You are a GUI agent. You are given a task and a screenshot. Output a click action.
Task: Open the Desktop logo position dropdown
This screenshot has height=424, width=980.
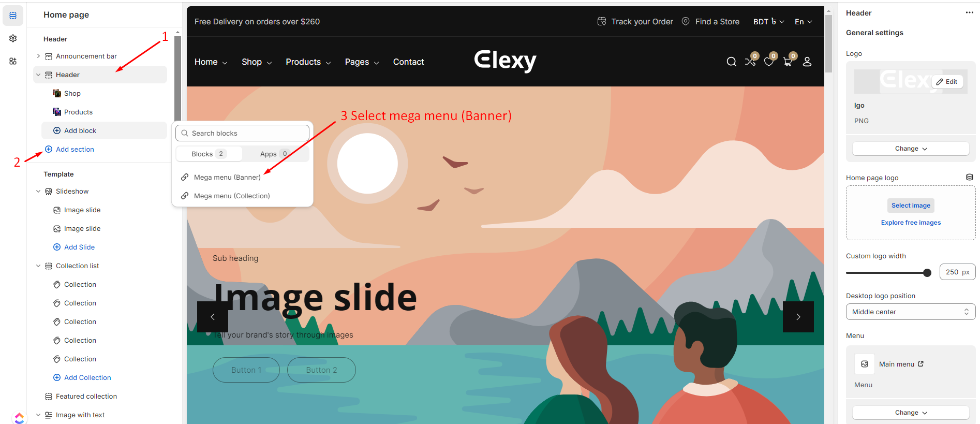tap(910, 312)
